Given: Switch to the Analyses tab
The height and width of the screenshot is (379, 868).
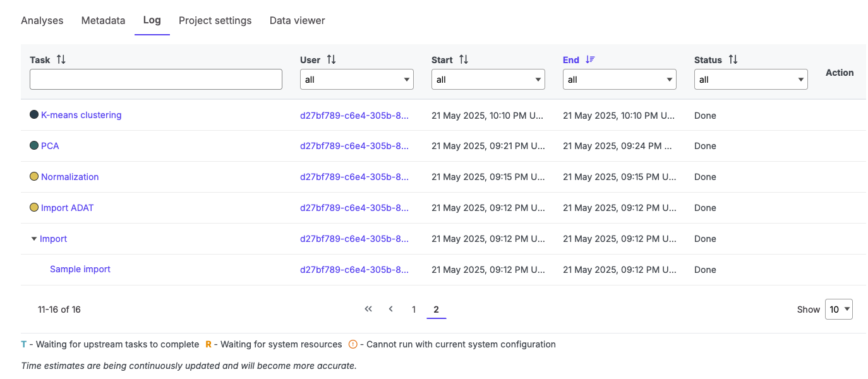Looking at the screenshot, I should 42,20.
